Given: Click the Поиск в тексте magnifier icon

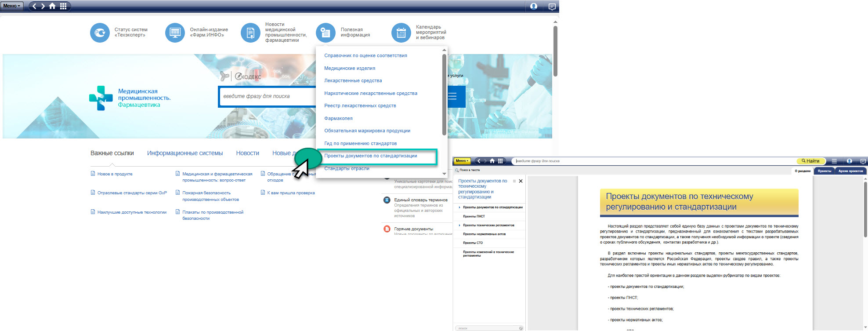Looking at the screenshot, I should (x=457, y=170).
